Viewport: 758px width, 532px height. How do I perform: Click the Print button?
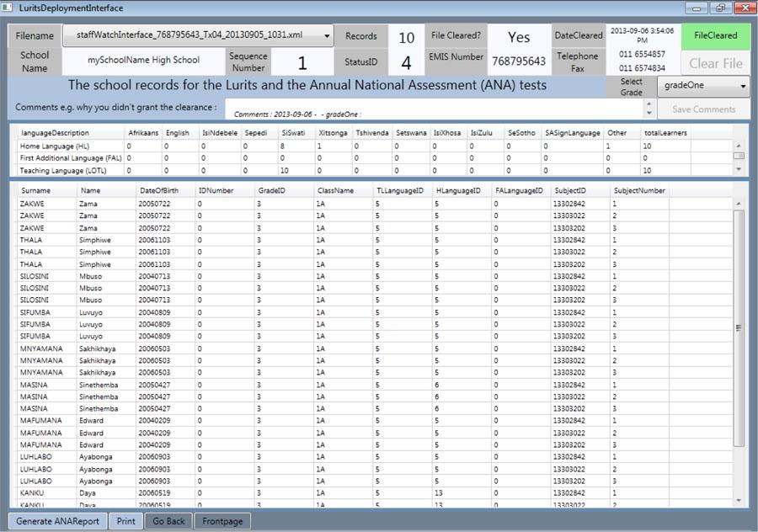125,520
